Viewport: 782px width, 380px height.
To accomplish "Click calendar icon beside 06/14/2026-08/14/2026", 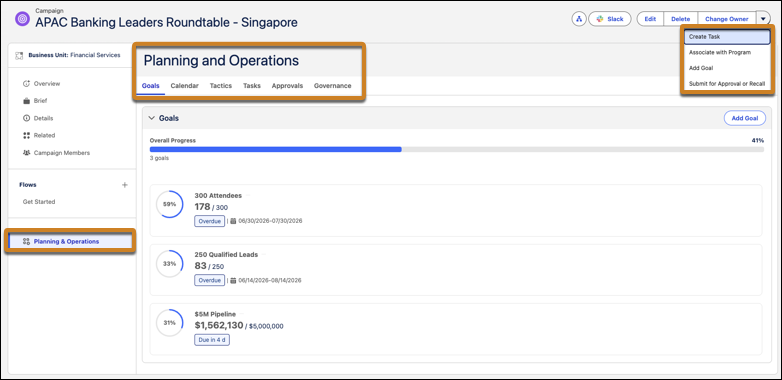I will coord(233,280).
